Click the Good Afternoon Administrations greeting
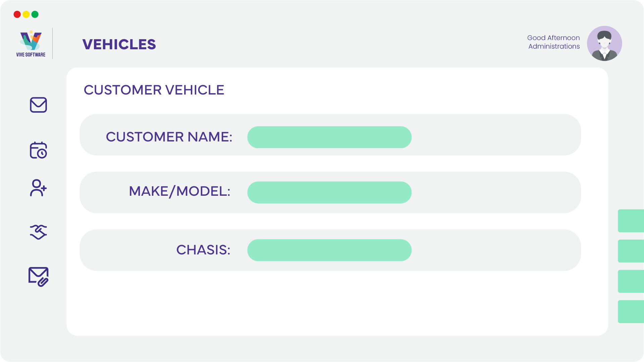644x362 pixels. 553,42
